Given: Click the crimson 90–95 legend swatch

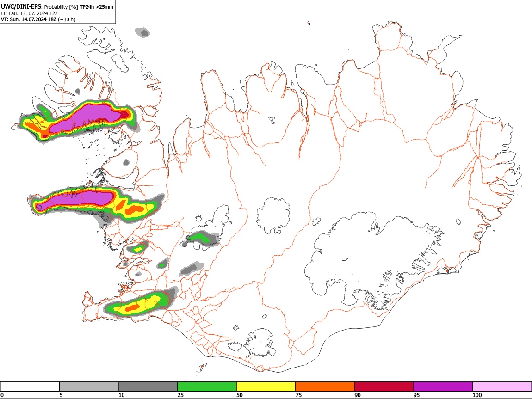Looking at the screenshot, I should click(384, 387).
